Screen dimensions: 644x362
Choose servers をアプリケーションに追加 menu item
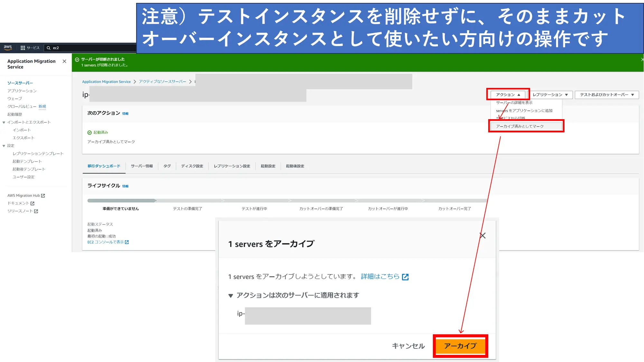pos(524,110)
